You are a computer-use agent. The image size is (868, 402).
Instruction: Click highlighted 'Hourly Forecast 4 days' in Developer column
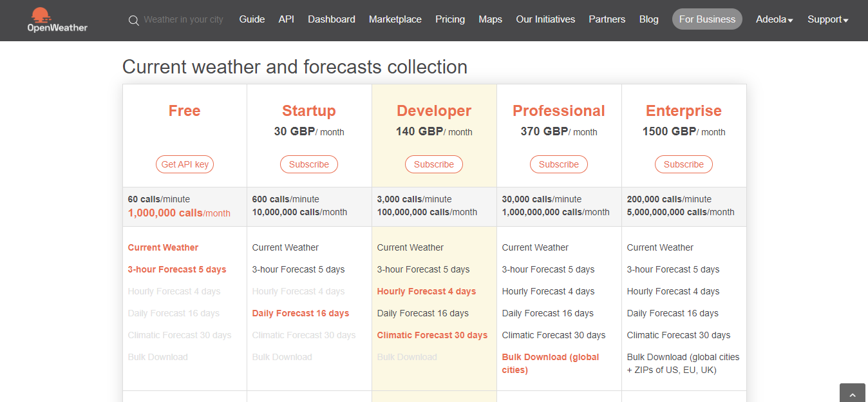pos(426,291)
